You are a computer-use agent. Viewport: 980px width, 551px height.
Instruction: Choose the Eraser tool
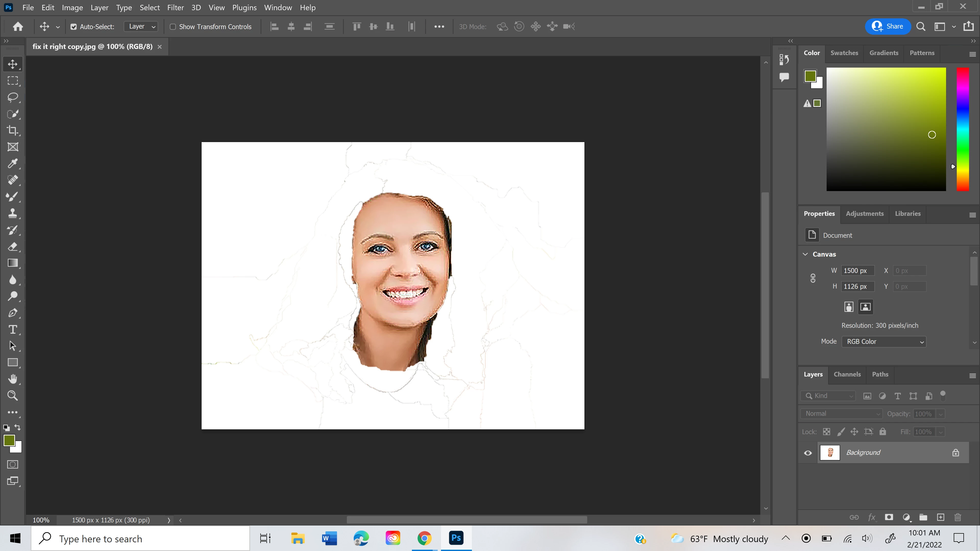pos(13,246)
